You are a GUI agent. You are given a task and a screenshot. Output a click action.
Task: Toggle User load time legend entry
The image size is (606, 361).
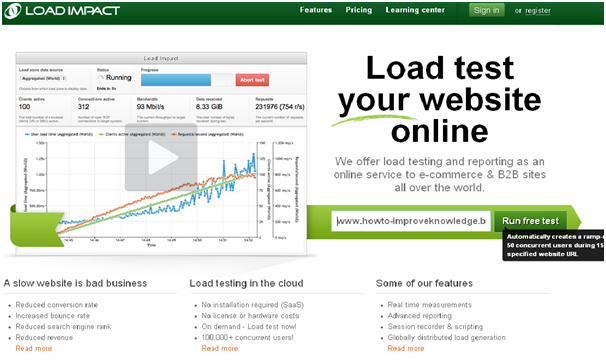(x=58, y=135)
